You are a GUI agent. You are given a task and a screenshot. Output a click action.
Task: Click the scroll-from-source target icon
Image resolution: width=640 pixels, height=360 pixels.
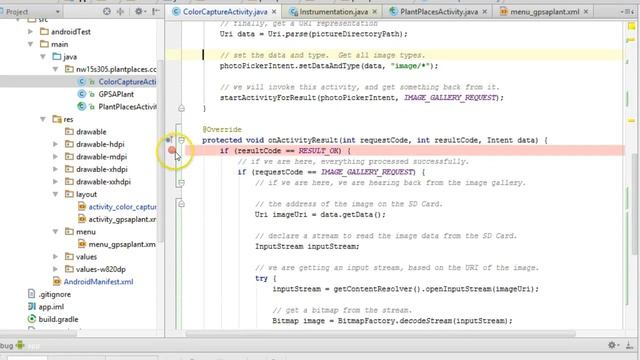point(107,11)
